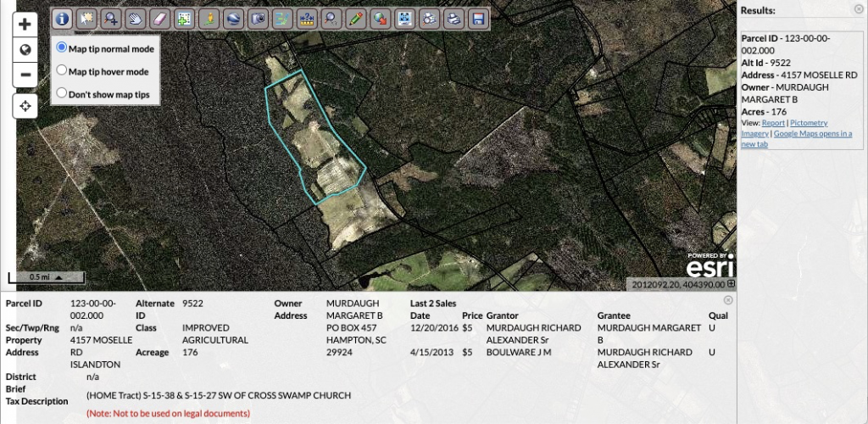Viewport: 868px width, 424px height.
Task: Expand the coordinates display plus box
Action: [x=731, y=284]
